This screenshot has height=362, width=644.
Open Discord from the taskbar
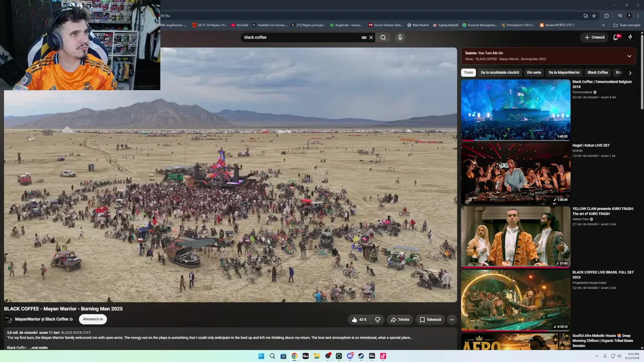click(x=350, y=356)
